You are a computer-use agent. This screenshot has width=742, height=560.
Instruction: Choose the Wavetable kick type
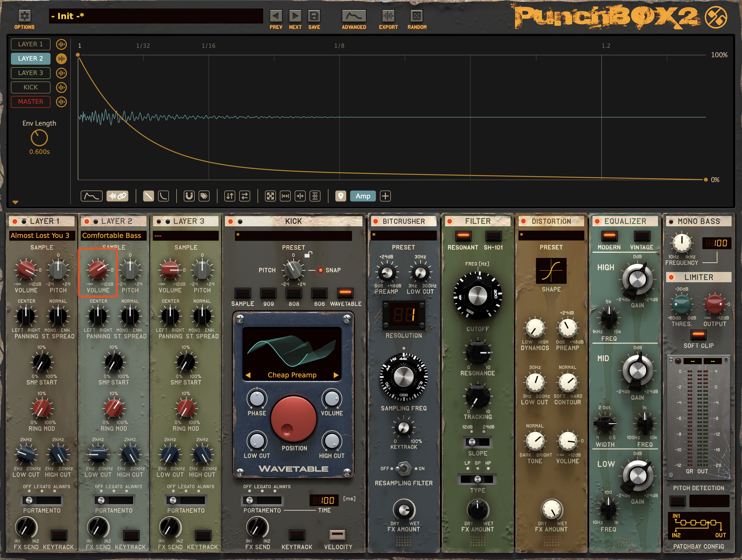click(x=345, y=293)
